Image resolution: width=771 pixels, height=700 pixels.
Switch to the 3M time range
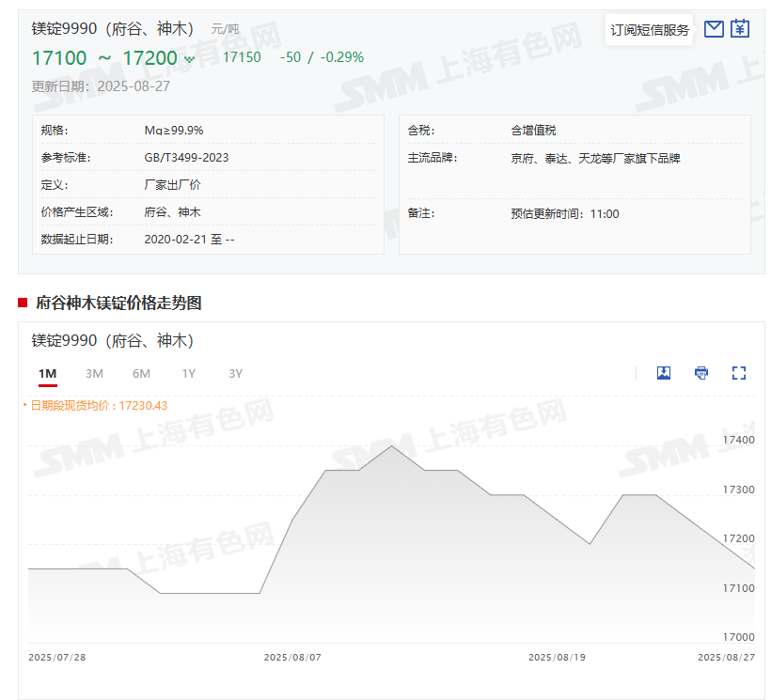[x=94, y=374]
